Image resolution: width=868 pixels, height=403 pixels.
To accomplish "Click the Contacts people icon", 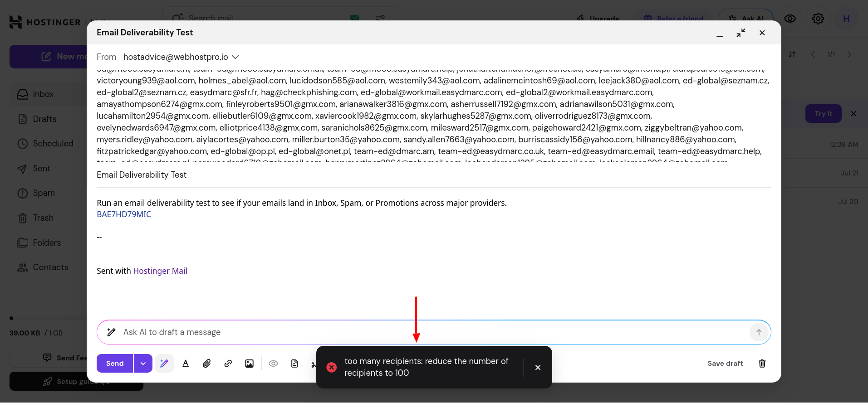I will 22,267.
